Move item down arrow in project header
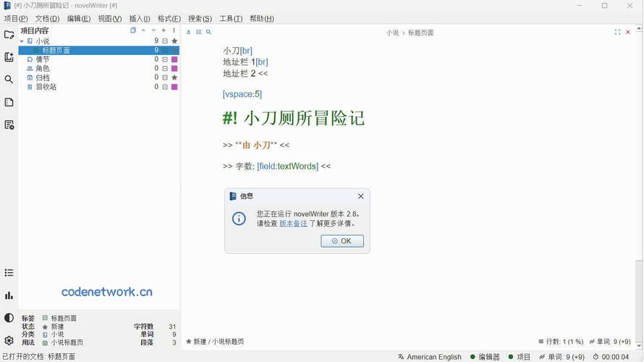This screenshot has height=362, width=644. pos(153,30)
